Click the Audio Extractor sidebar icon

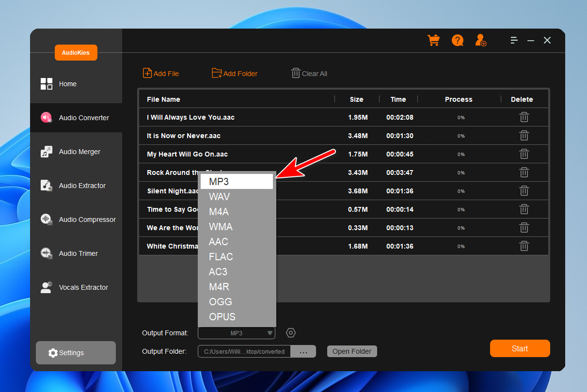point(46,186)
